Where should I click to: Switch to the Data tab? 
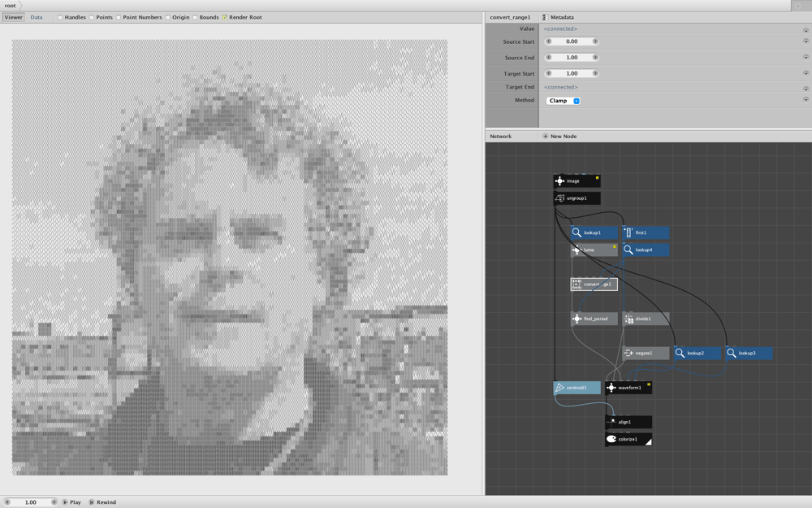point(37,17)
